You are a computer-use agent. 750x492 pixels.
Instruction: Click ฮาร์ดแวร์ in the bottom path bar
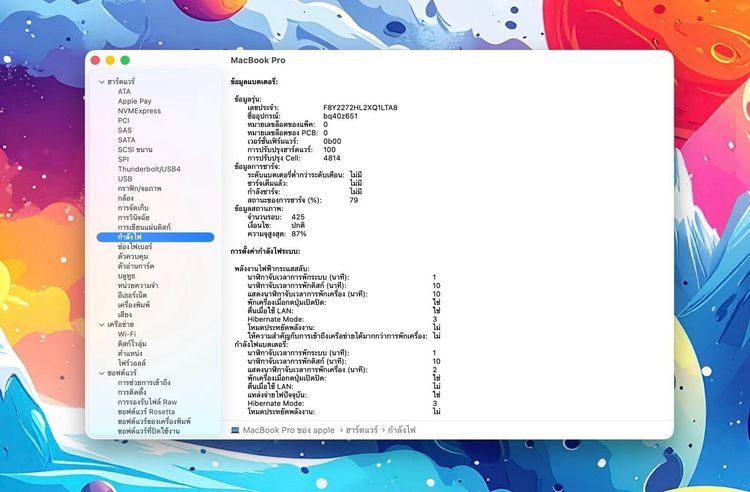tap(362, 430)
